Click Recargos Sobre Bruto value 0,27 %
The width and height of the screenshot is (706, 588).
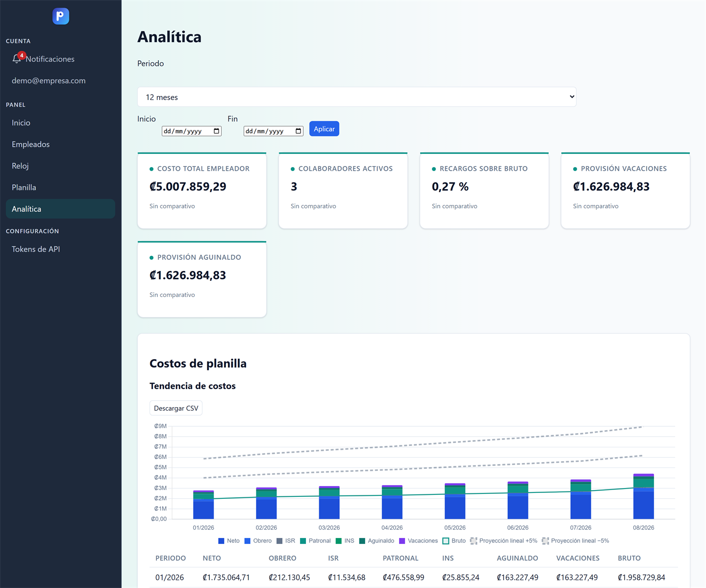(x=450, y=187)
